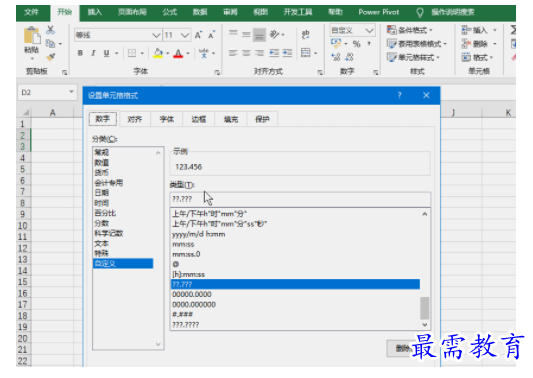
Task: Click the phonetic guide wen icon
Action: coord(204,53)
